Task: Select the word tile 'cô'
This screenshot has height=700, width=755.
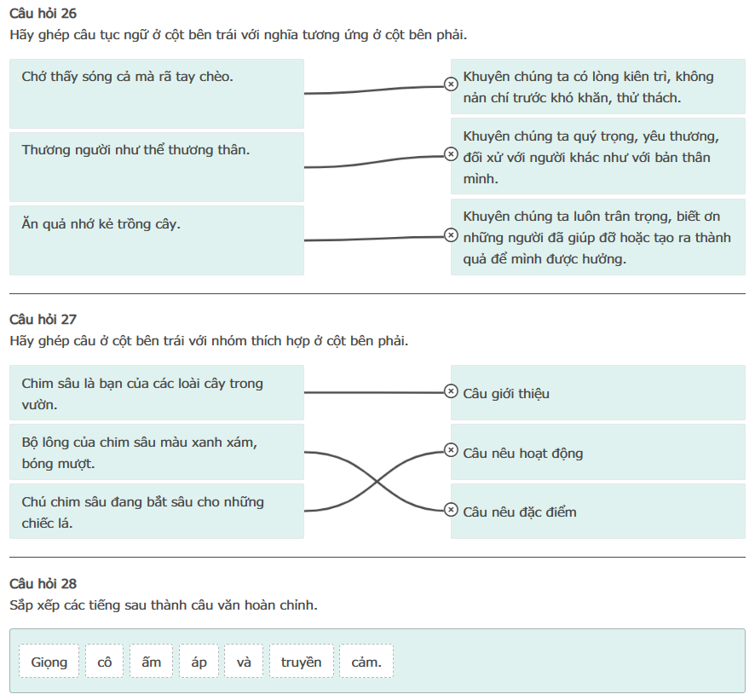Action: [105, 662]
